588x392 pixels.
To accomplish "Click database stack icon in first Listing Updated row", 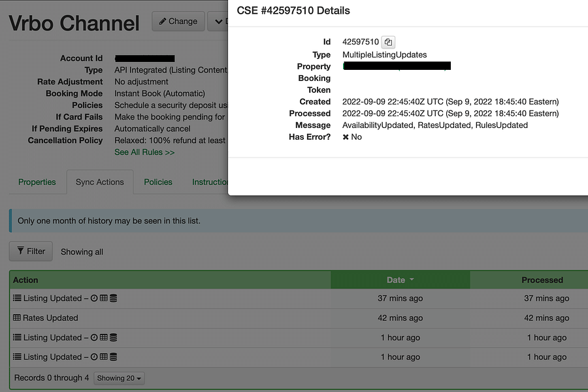I will pyautogui.click(x=113, y=299).
